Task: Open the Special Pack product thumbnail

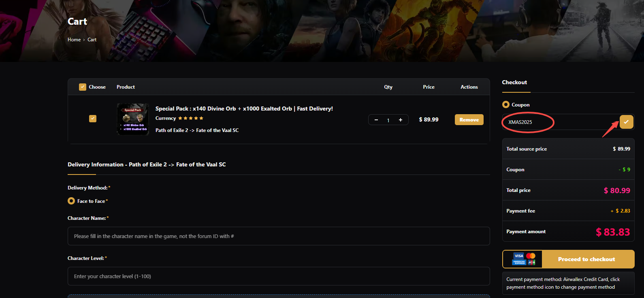Action: click(133, 119)
